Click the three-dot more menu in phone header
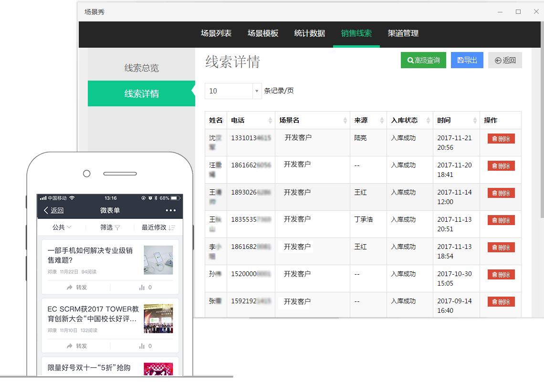The height and width of the screenshot is (392, 544). pos(170,210)
